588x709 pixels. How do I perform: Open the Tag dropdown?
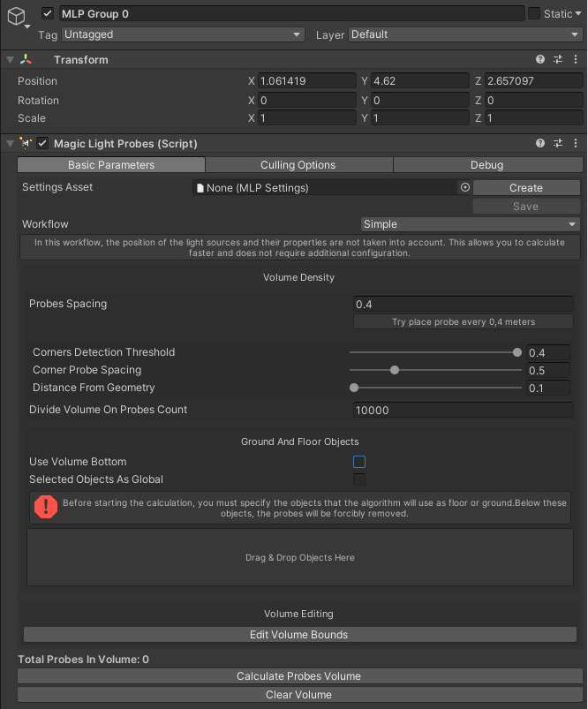point(183,34)
